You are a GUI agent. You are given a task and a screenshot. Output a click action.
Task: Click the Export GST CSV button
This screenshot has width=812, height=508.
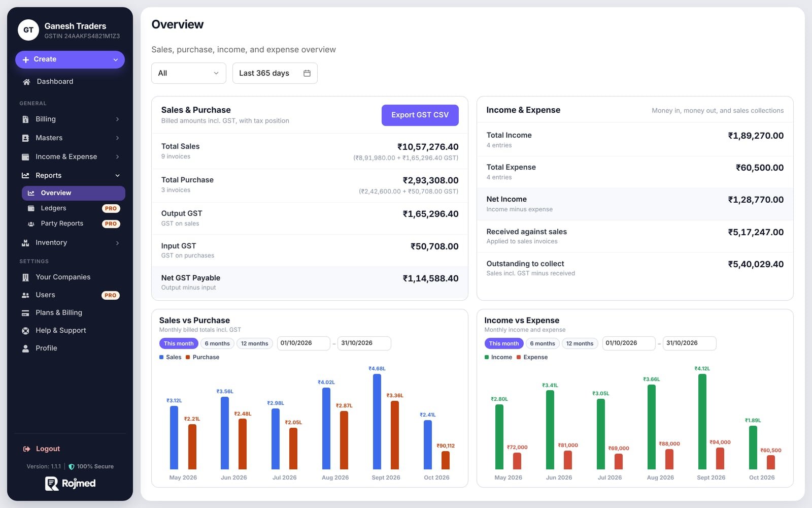click(420, 115)
